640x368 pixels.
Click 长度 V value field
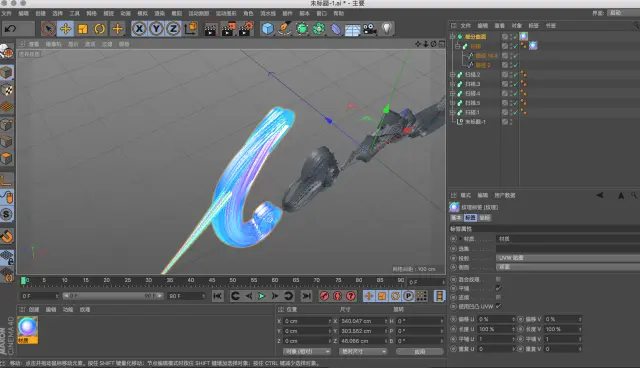click(x=563, y=329)
